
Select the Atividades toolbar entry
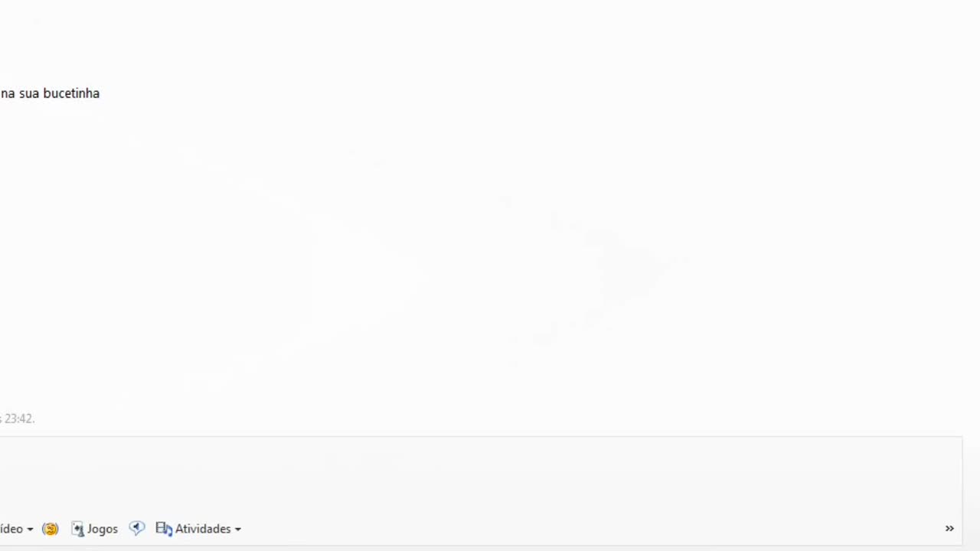click(198, 529)
